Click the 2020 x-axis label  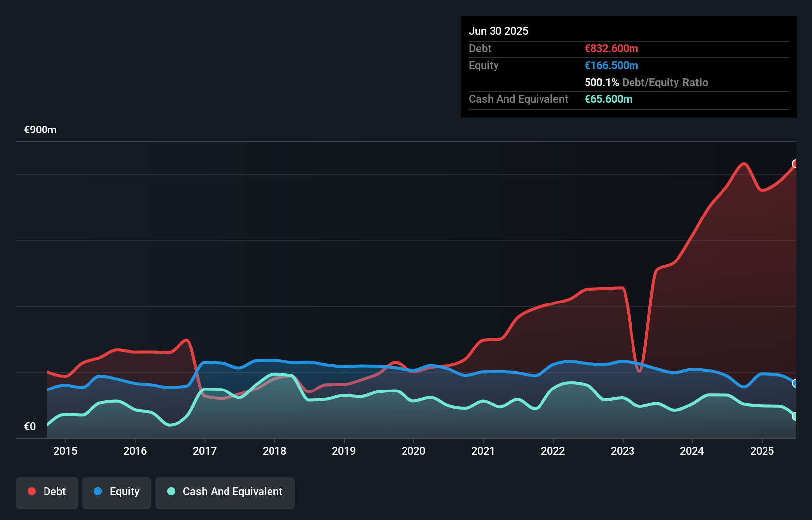(x=413, y=451)
